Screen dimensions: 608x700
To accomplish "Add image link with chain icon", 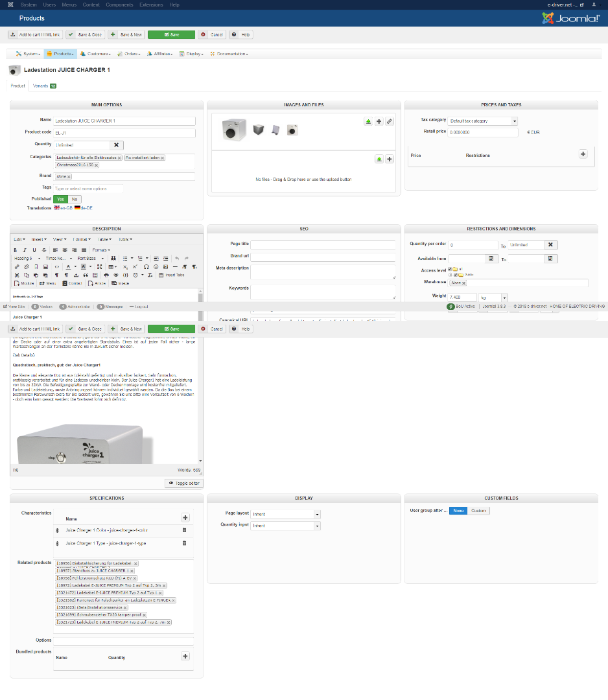I will click(x=390, y=121).
